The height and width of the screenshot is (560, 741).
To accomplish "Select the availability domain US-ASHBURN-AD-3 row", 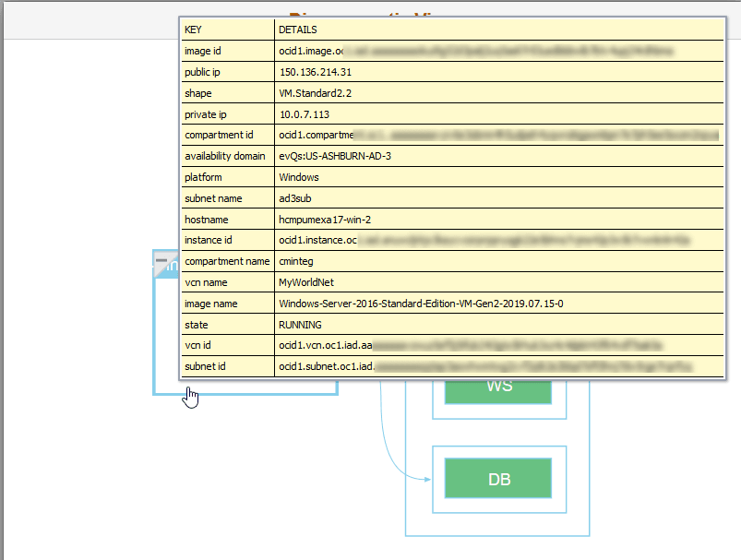I will click(x=333, y=156).
